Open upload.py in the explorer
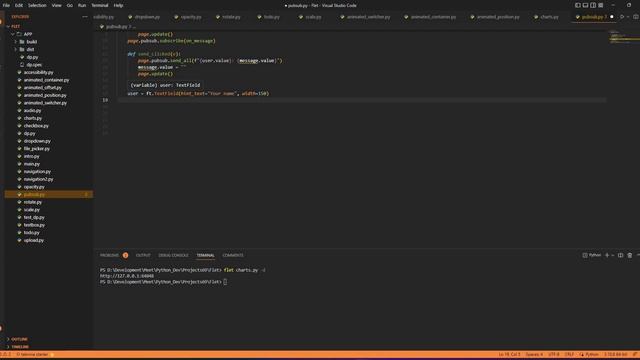The height and width of the screenshot is (360, 640). tap(33, 240)
